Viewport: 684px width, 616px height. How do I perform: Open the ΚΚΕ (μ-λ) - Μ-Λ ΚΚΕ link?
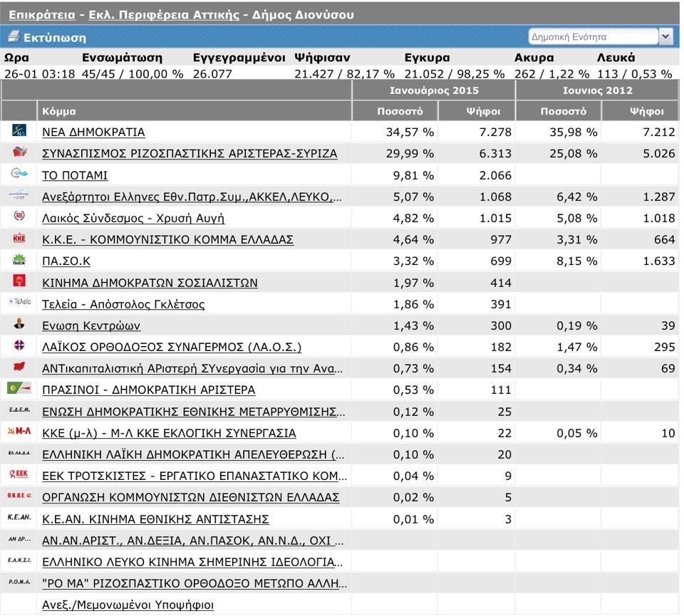(170, 433)
